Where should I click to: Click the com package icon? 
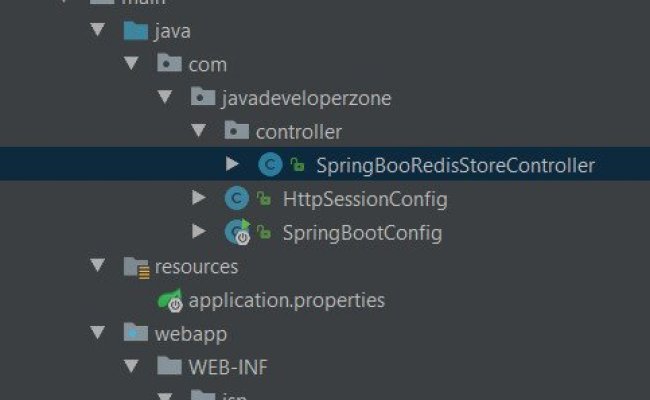[x=169, y=63]
